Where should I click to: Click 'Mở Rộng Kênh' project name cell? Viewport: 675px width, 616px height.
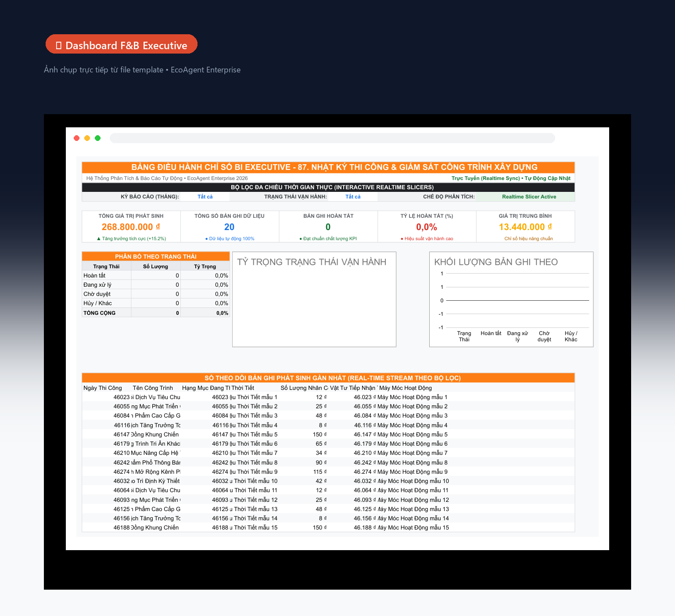click(x=156, y=472)
